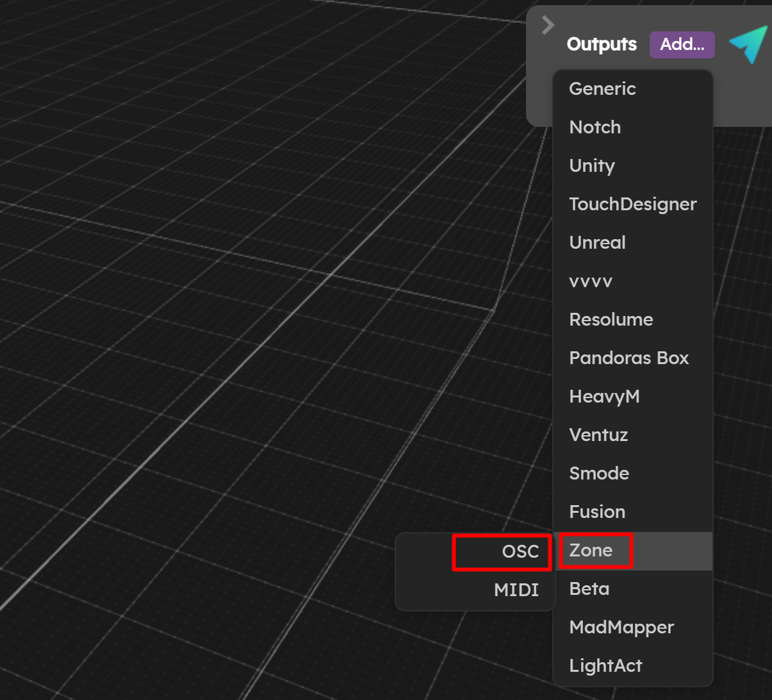
Task: Expand the Zone submenu item
Action: pos(633,551)
